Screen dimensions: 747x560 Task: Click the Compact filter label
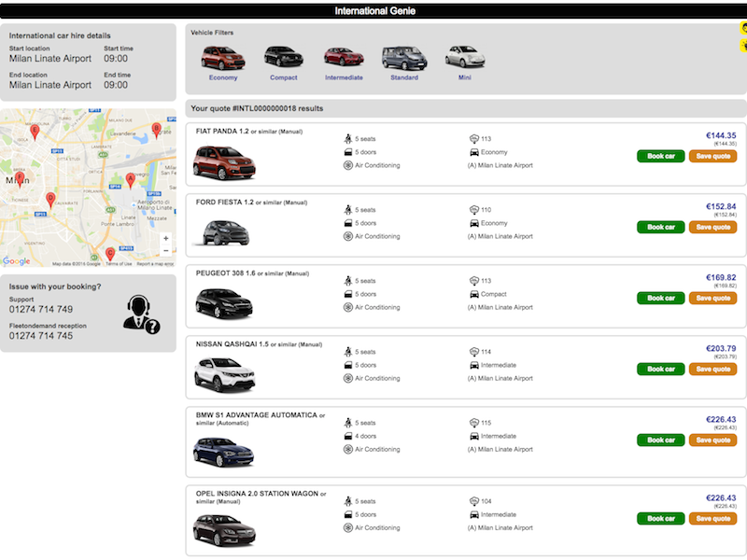[x=284, y=77]
